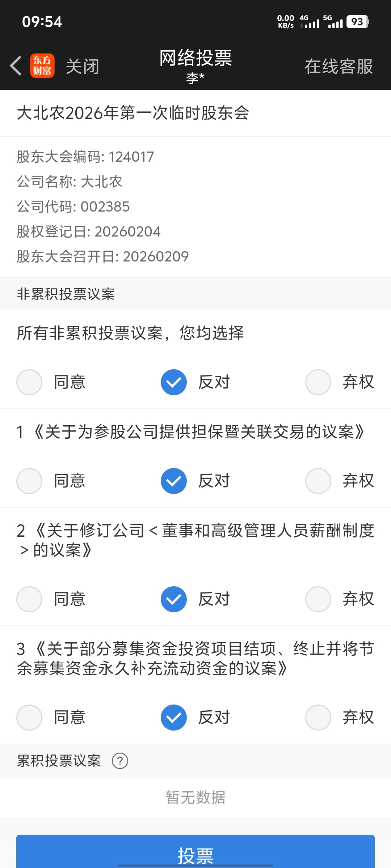
Task: Select 同意 for proposal 3 募集资金
Action: (29, 718)
